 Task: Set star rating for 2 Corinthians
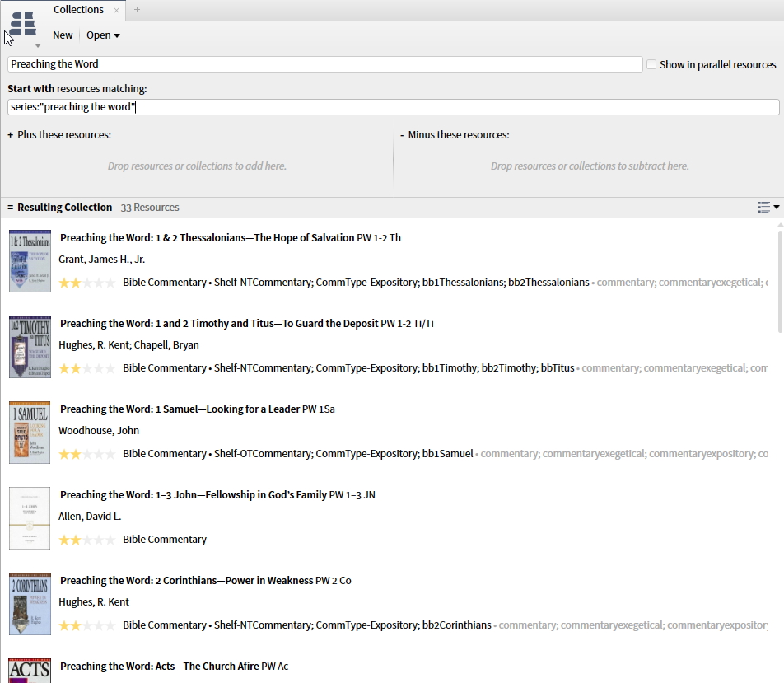[x=87, y=625]
